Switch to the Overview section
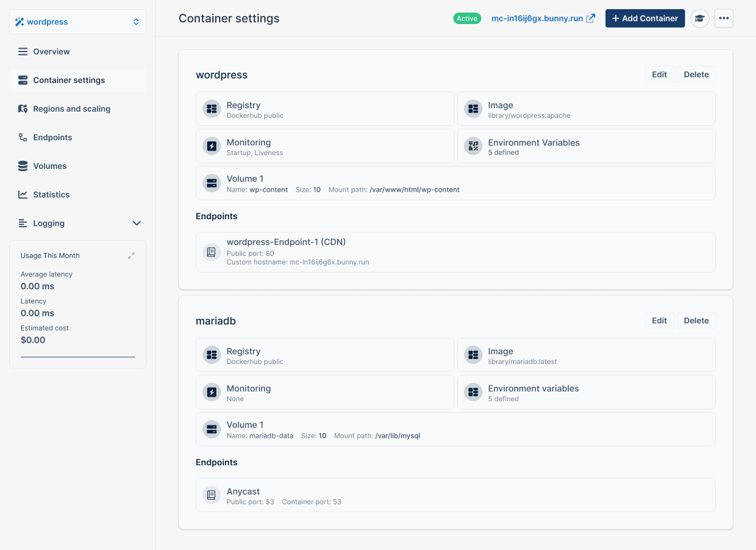The height and width of the screenshot is (550, 756). coord(52,52)
